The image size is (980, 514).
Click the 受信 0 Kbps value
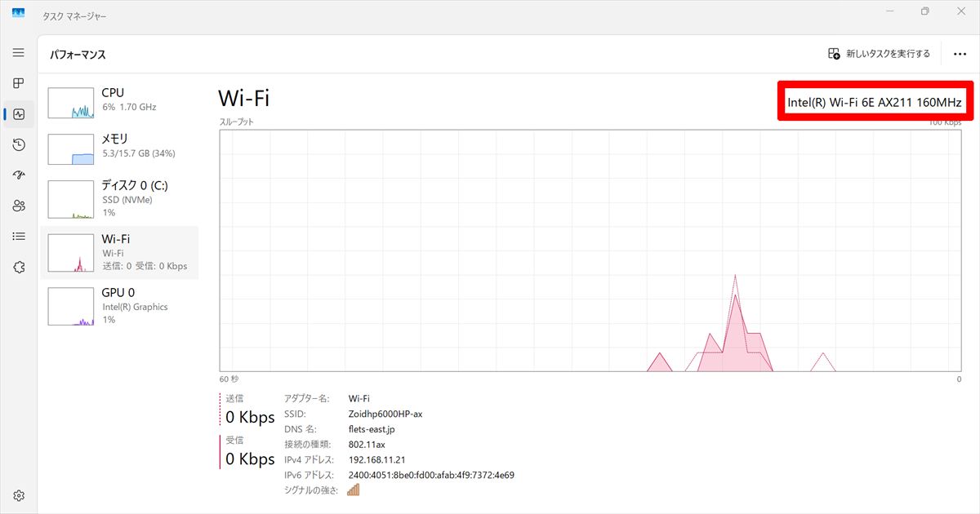(250, 459)
